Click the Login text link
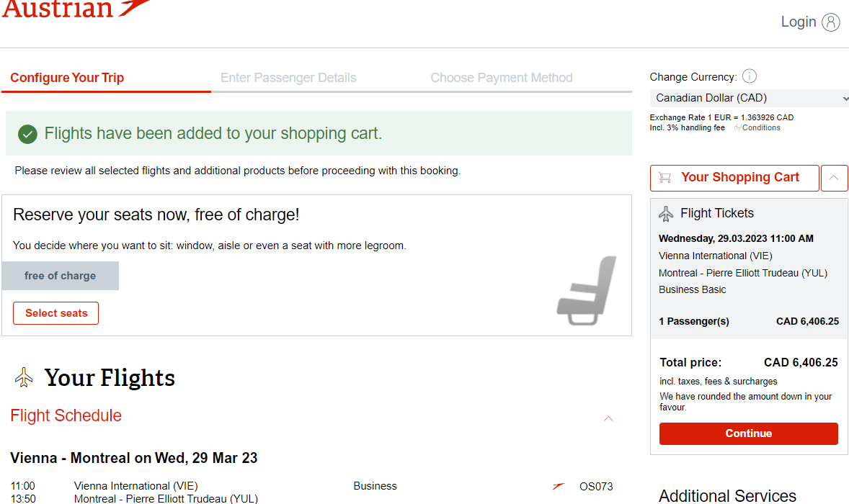The height and width of the screenshot is (504, 849). (x=798, y=22)
